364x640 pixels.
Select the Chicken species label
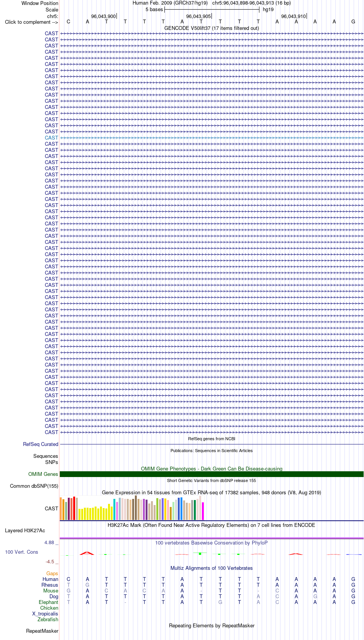[49, 608]
